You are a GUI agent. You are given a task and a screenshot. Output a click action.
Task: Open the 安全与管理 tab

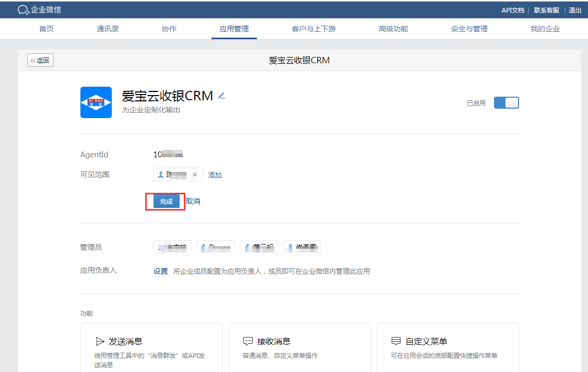[469, 29]
